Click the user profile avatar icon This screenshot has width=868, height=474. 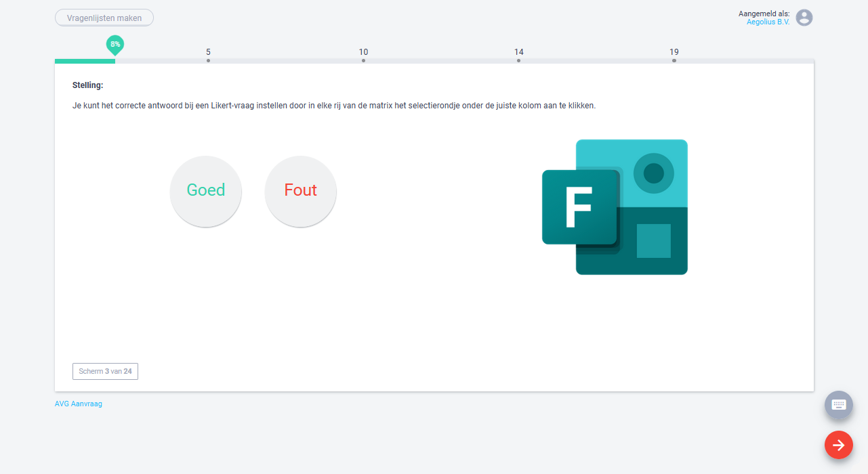pos(804,18)
